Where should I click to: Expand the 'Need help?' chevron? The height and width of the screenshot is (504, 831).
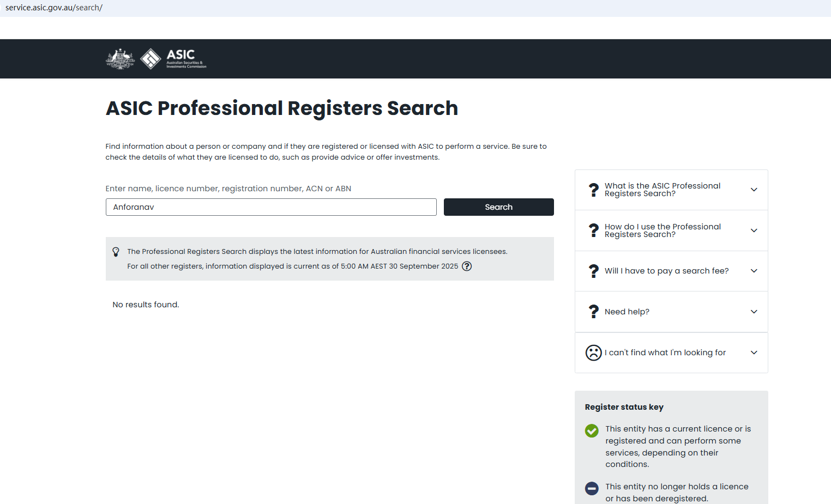coord(754,312)
